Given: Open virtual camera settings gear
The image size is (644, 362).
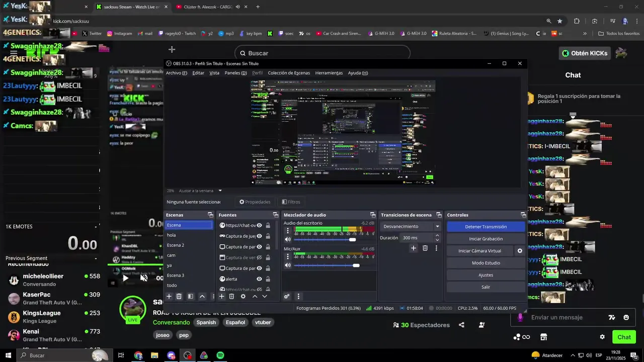Looking at the screenshot, I should (x=520, y=251).
